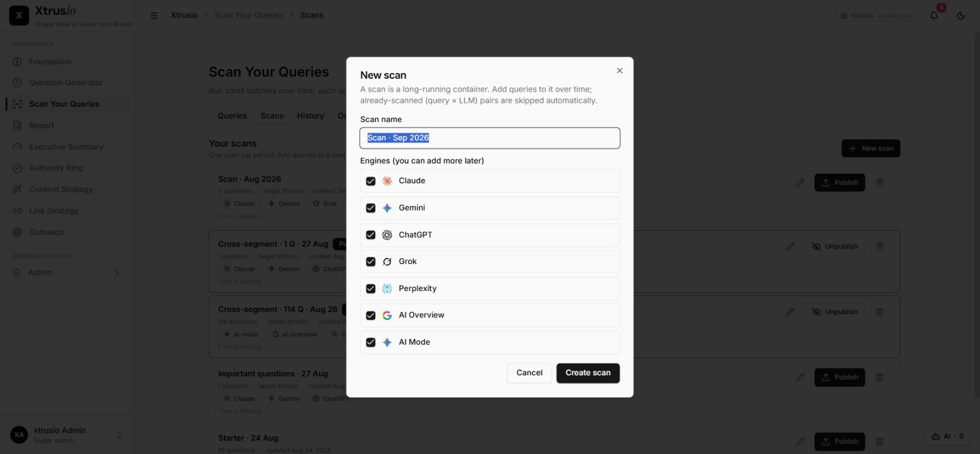Click the ChatGPT logo icon in dialog
The image size is (980, 454).
tap(387, 235)
